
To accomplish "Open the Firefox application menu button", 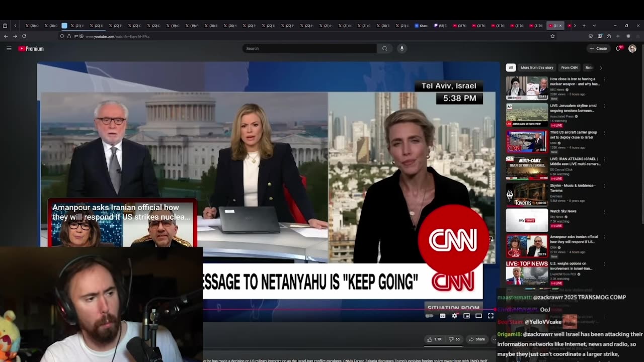I will [x=637, y=36].
